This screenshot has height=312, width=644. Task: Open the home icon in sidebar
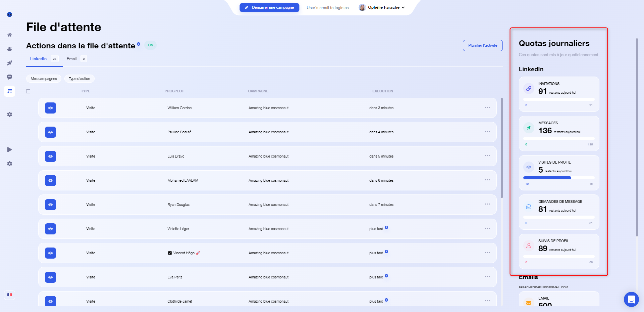coord(9,35)
